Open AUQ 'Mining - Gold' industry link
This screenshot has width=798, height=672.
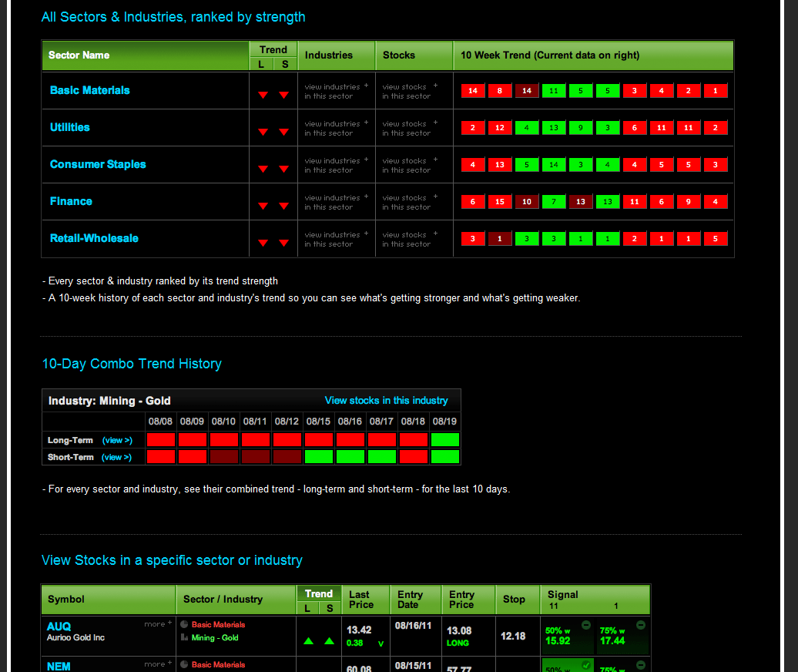click(215, 638)
